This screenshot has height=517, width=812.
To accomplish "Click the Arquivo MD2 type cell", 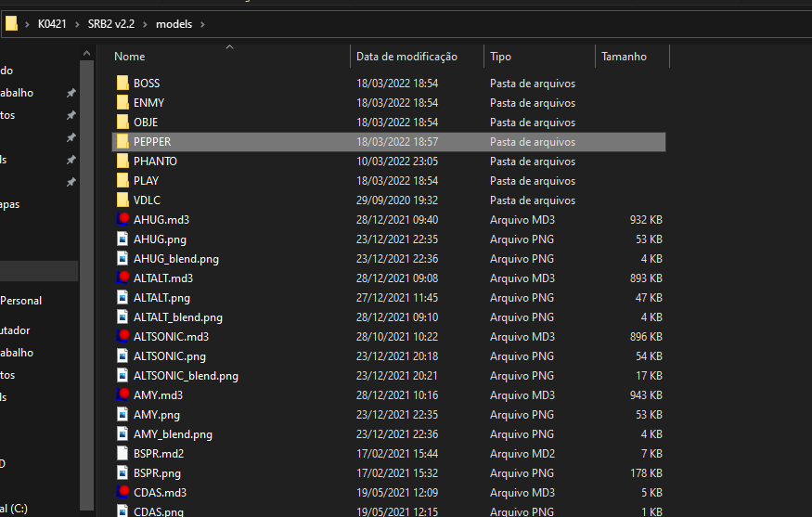I will [x=522, y=453].
